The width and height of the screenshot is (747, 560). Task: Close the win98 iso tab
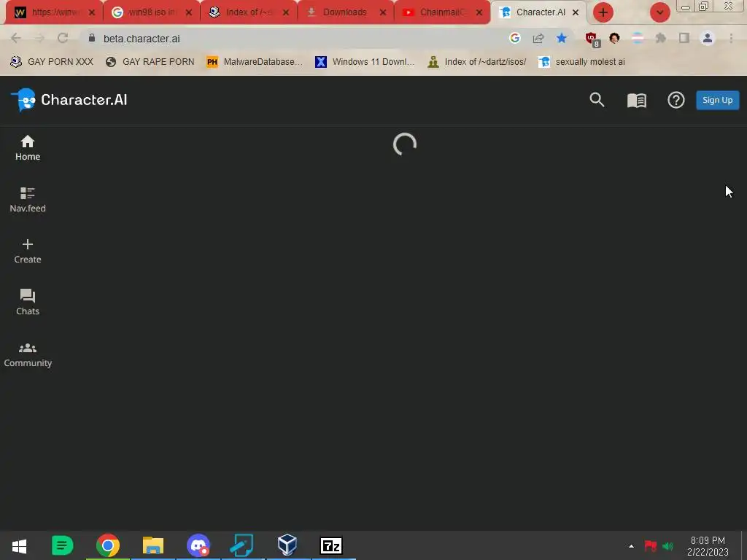pos(189,13)
